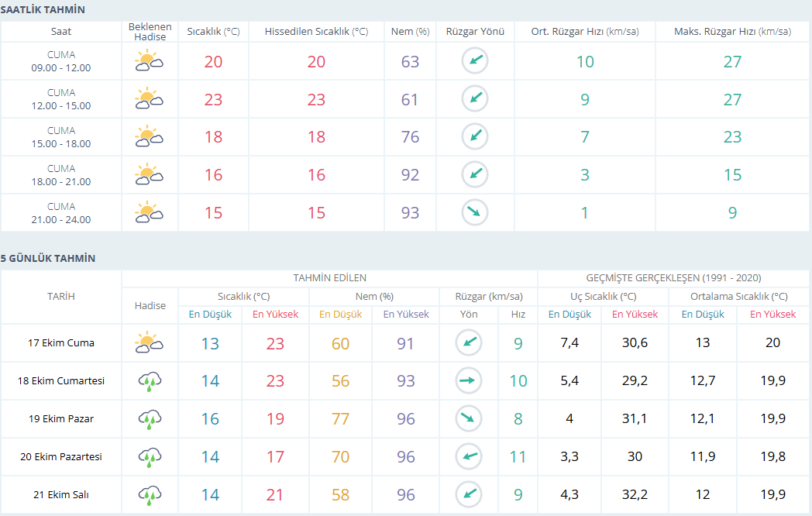Click the 5 GÜNLÜK TAHMİN heading
The image size is (812, 516).
point(48,258)
